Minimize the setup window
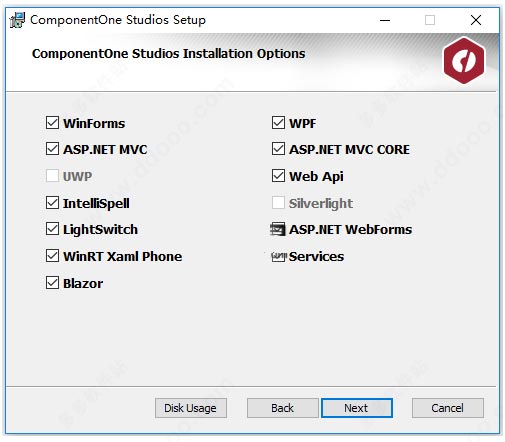This screenshot has width=505, height=442. click(385, 20)
